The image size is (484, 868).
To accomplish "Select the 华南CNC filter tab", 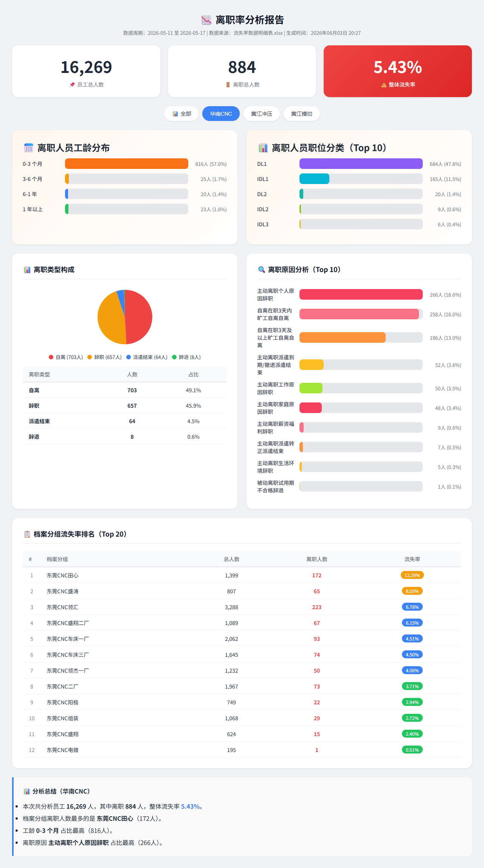I will click(221, 114).
